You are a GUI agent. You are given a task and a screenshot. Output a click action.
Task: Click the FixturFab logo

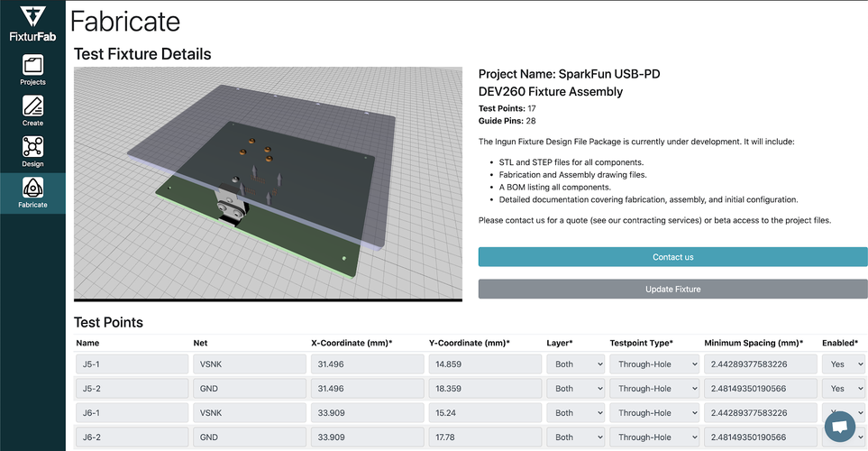click(32, 24)
